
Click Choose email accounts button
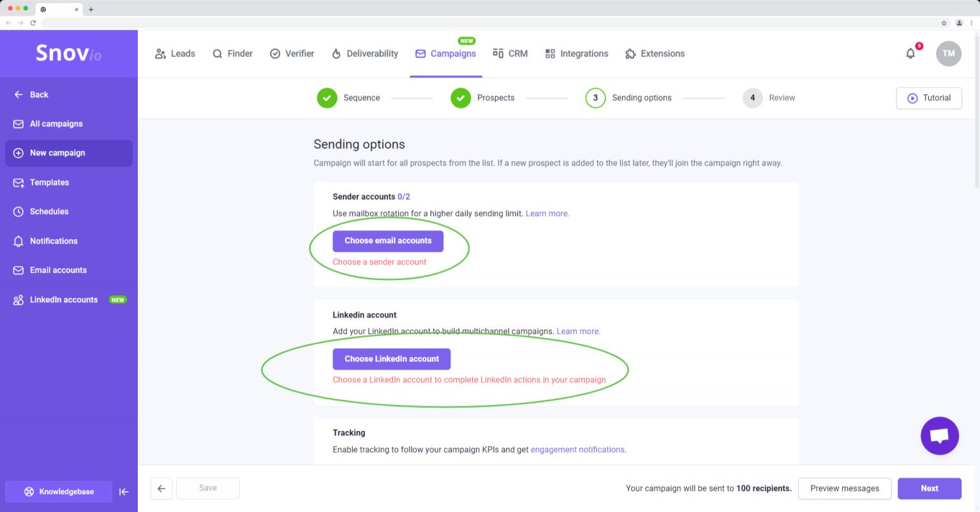(388, 240)
